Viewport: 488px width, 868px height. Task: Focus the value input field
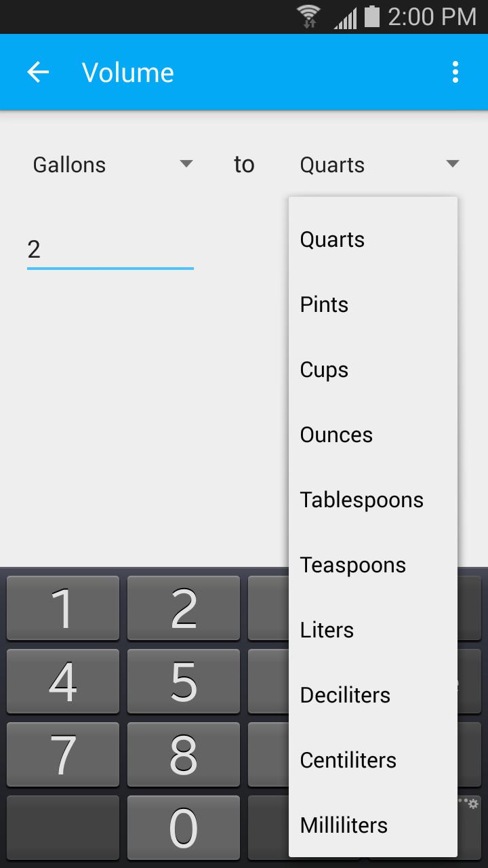click(110, 250)
